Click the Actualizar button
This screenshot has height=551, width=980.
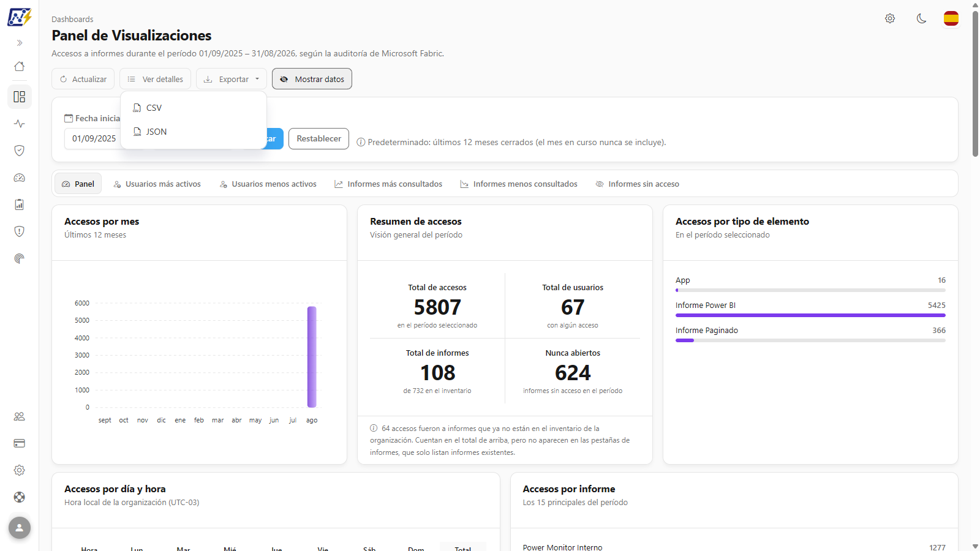click(x=83, y=79)
